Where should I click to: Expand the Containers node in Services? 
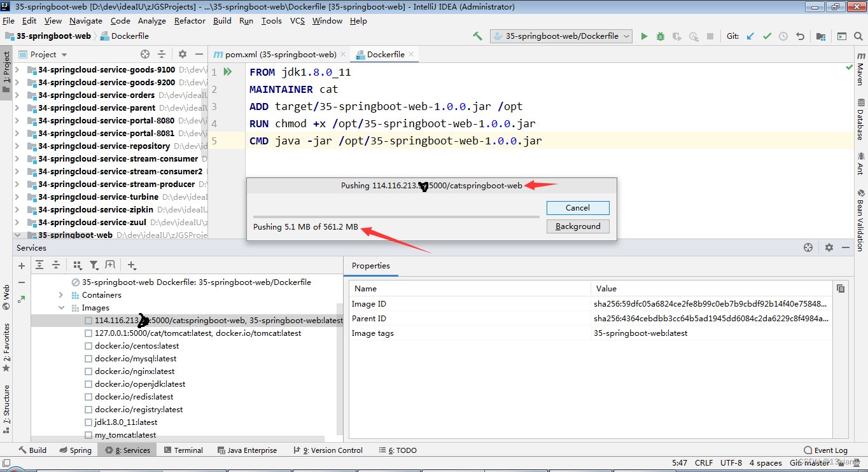(x=61, y=295)
